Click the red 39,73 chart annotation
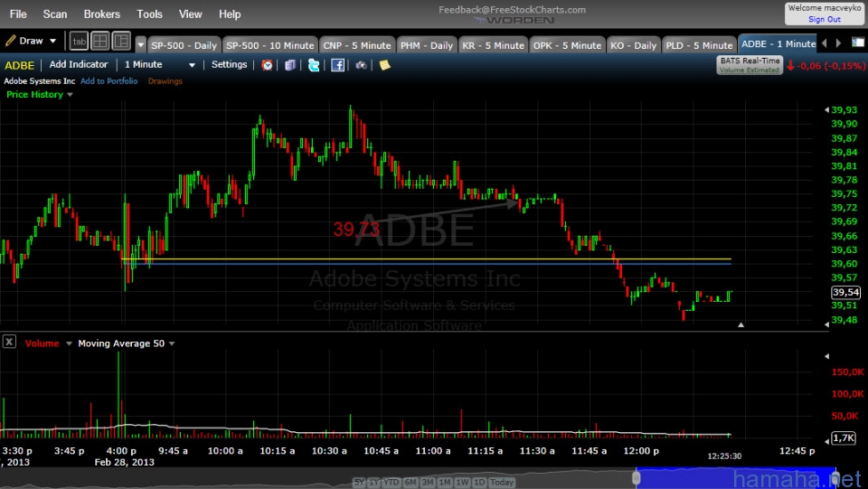Viewport: 868px width, 489px height. pos(357,229)
